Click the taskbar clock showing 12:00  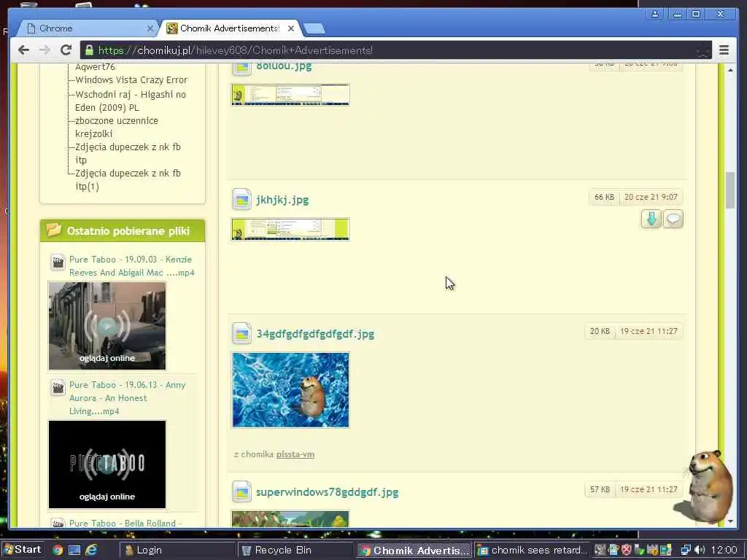tap(724, 551)
